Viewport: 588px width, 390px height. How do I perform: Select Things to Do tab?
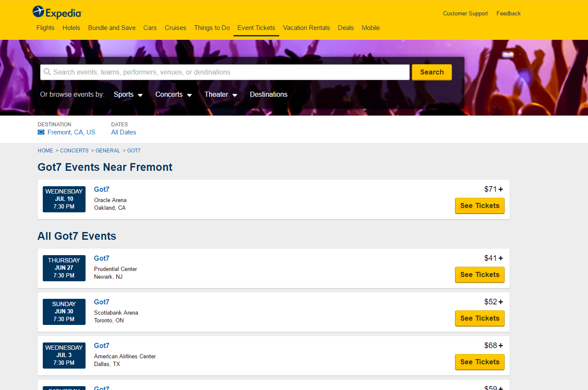(x=212, y=28)
